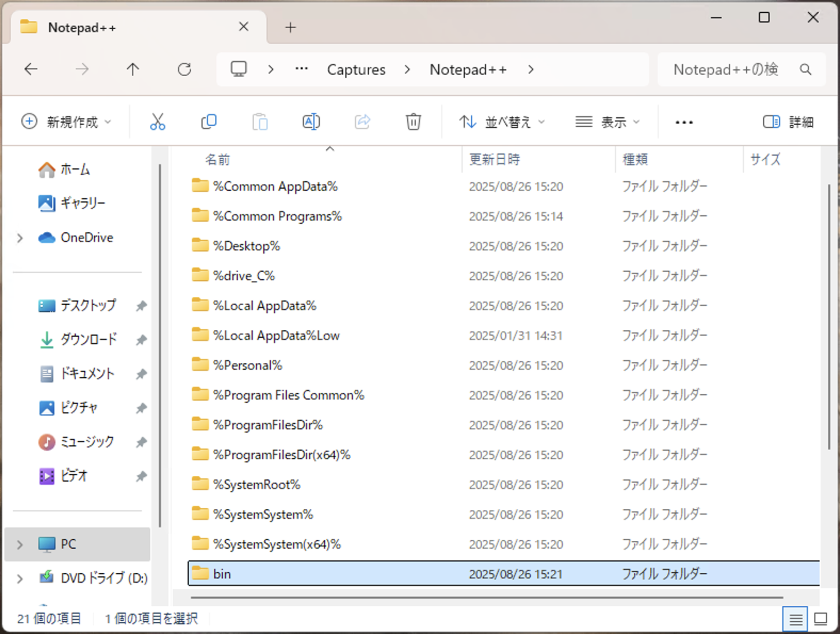Click Captures in the address breadcrumb
840x634 pixels.
click(356, 70)
